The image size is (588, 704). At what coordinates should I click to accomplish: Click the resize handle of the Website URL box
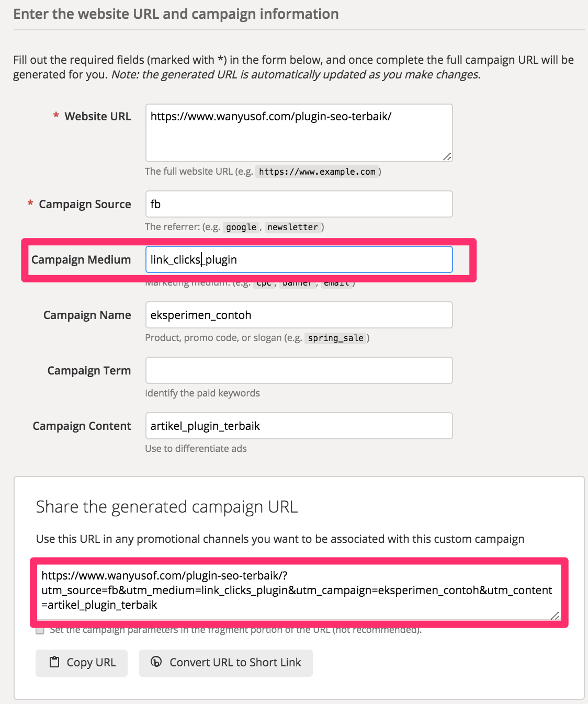pyautogui.click(x=447, y=156)
